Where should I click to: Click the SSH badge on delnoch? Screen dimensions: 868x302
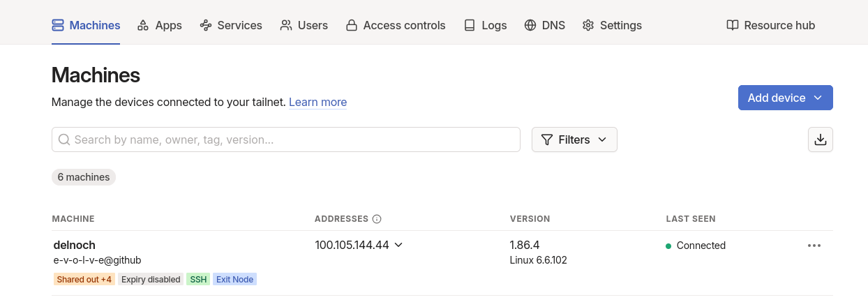[198, 280]
